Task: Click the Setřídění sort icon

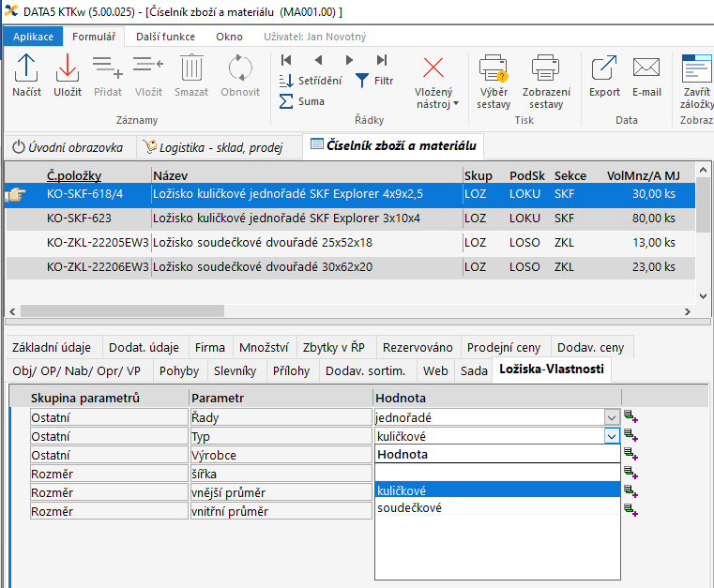Action: [x=287, y=81]
